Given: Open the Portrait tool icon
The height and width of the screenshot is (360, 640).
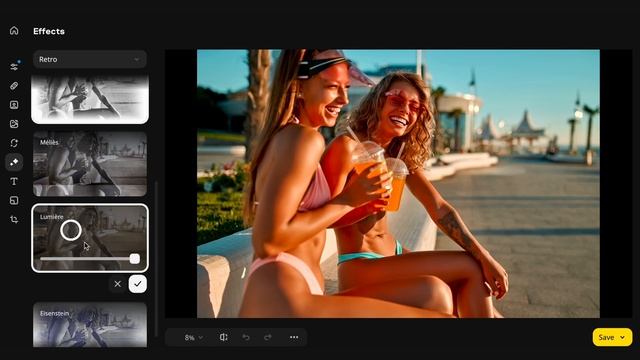Looking at the screenshot, I should coord(14,105).
